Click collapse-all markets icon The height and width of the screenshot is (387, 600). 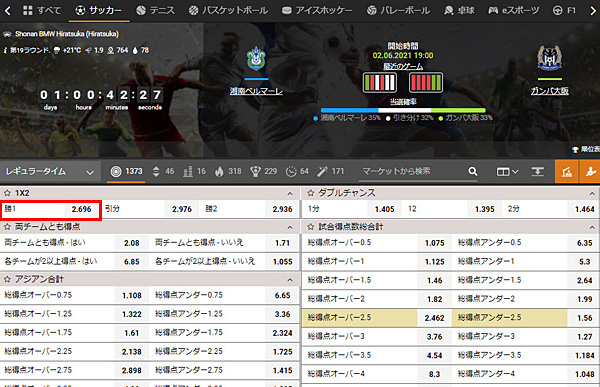click(538, 171)
